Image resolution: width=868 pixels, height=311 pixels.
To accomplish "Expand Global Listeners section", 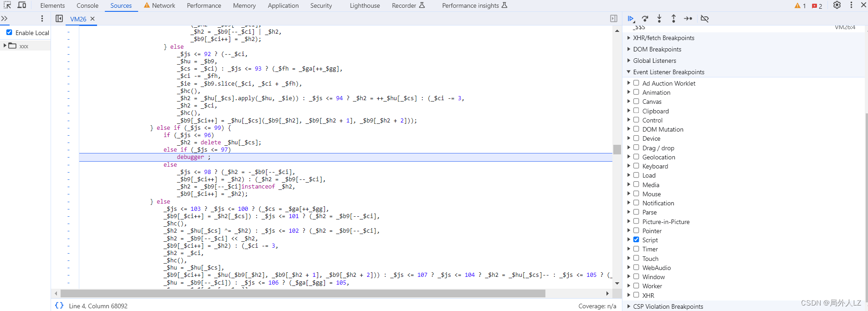I will [629, 61].
